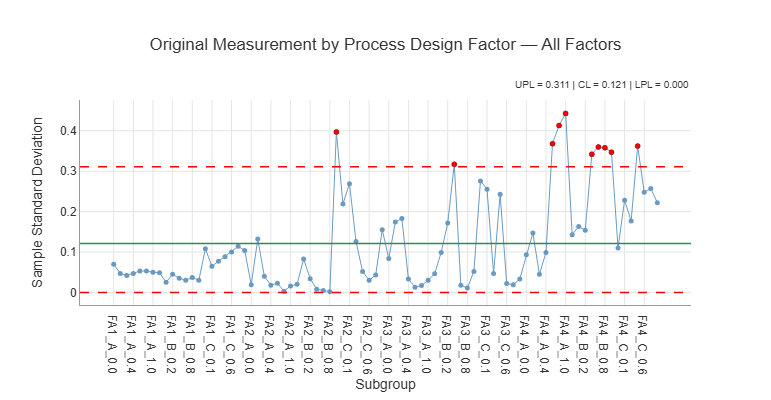Select the x-axis label FA4_B_0.8
The width and height of the screenshot is (771, 400).
[604, 344]
